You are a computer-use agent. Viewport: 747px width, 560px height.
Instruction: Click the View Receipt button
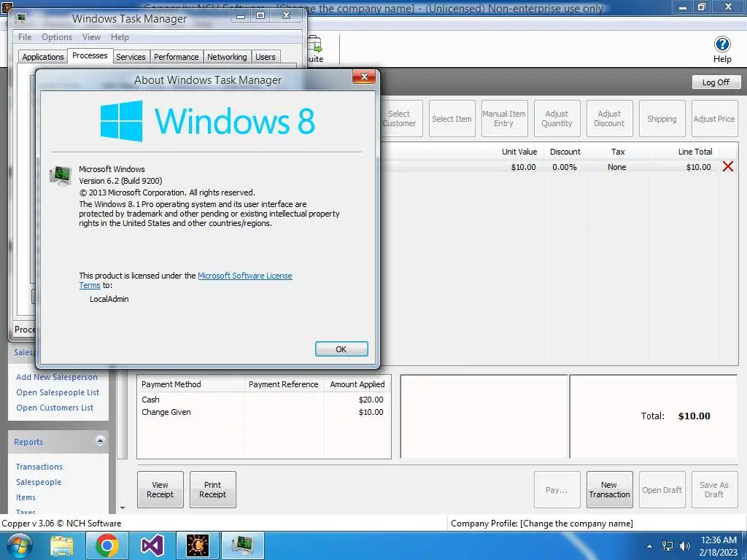(160, 489)
